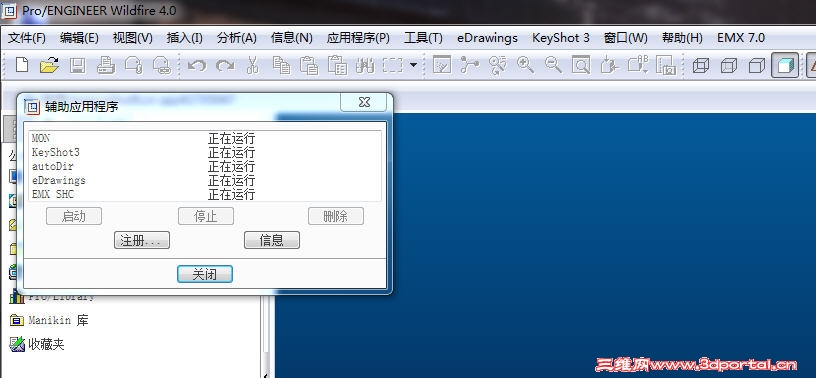Click the Pro/ENGINEER title bar icon

10,10
